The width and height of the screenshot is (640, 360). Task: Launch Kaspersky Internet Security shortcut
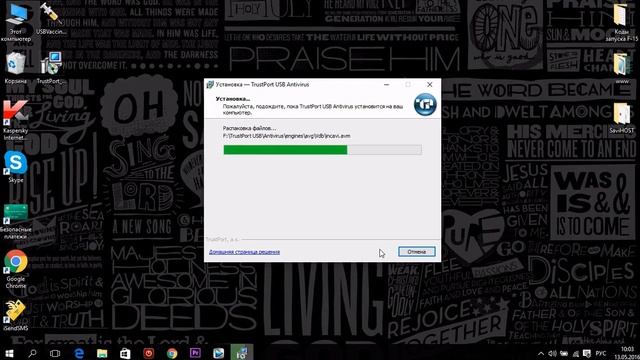coord(16,120)
